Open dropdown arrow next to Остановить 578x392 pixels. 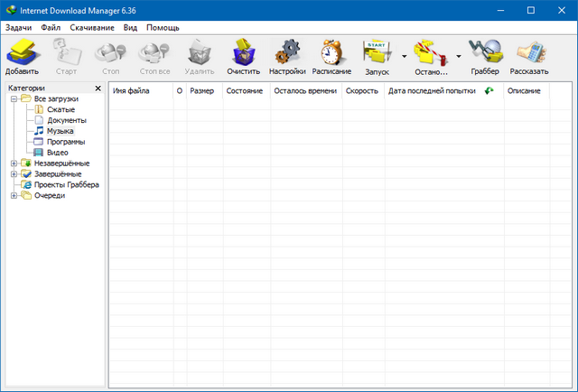click(458, 56)
